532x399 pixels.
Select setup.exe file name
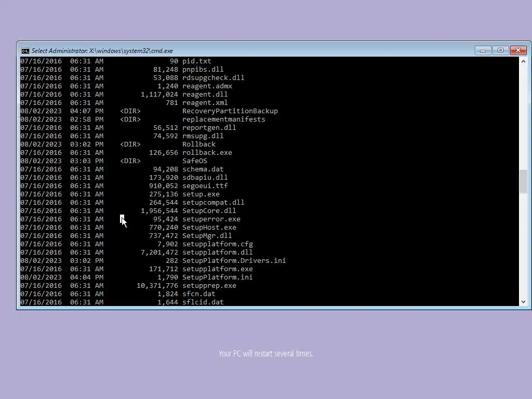click(x=201, y=194)
